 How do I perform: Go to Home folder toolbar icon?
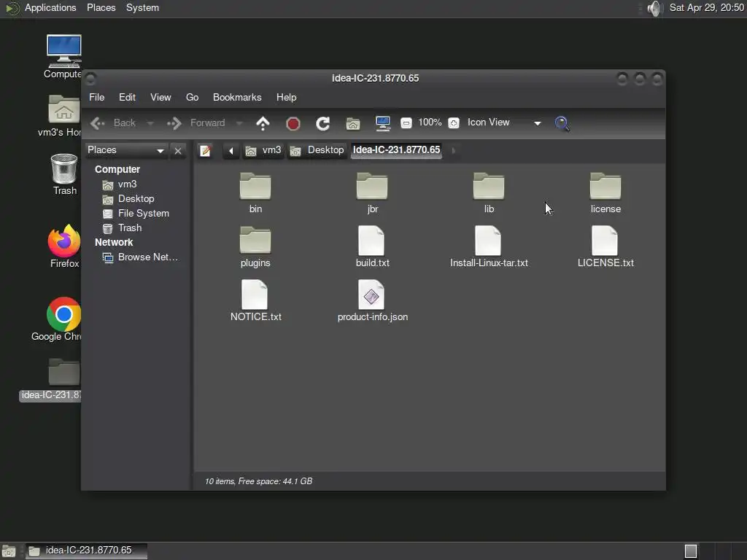coord(353,124)
